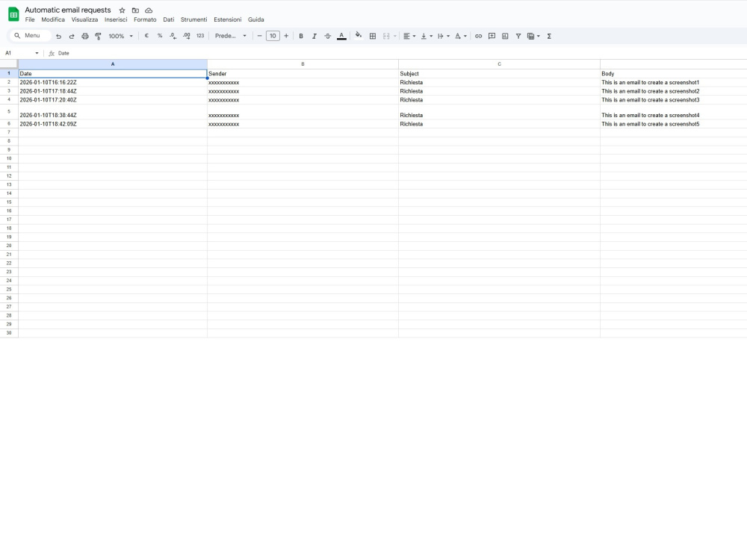Open vertical align dropdown

pyautogui.click(x=426, y=36)
